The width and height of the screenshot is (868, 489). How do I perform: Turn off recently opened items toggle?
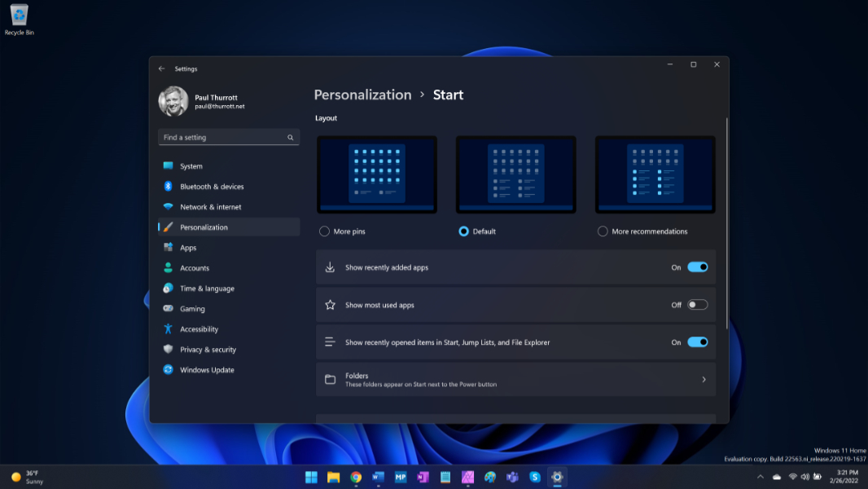coord(697,342)
